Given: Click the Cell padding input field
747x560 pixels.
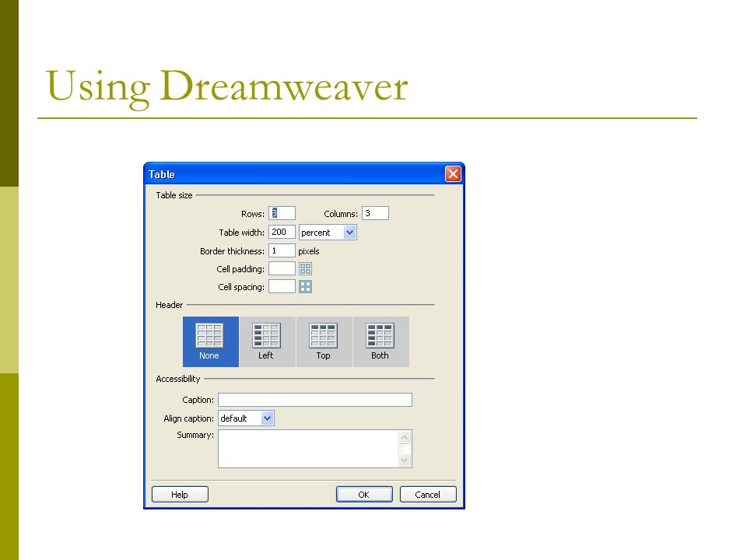Looking at the screenshot, I should pos(282,268).
